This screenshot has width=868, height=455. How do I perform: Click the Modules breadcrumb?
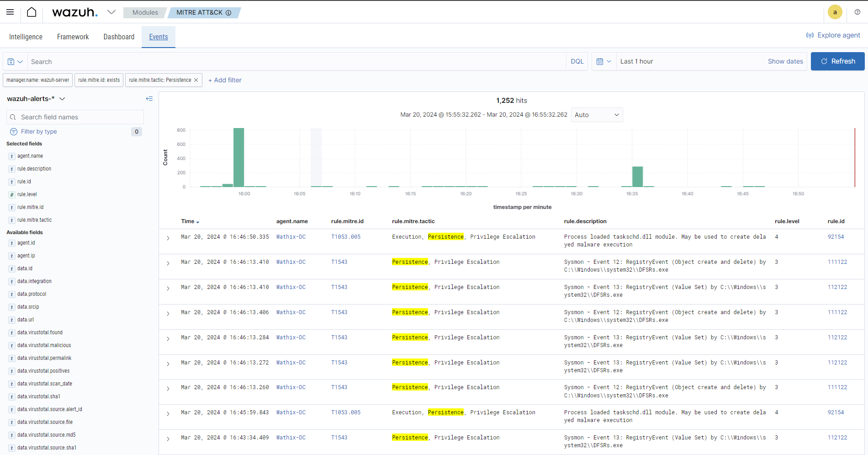[145, 12]
